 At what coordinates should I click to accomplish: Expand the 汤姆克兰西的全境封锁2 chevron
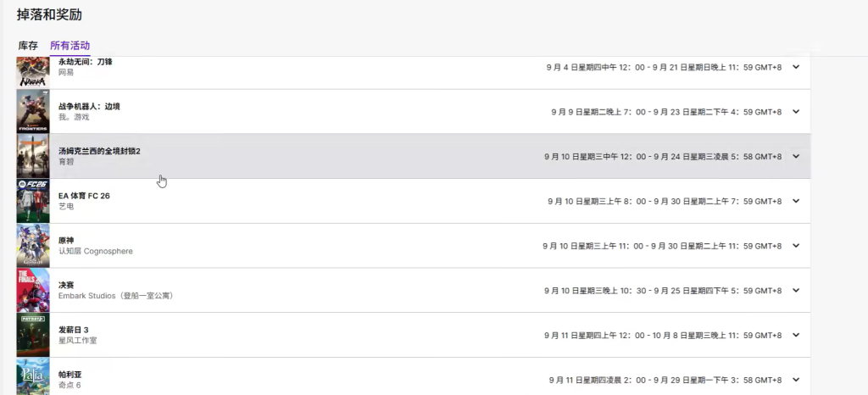pyautogui.click(x=795, y=156)
